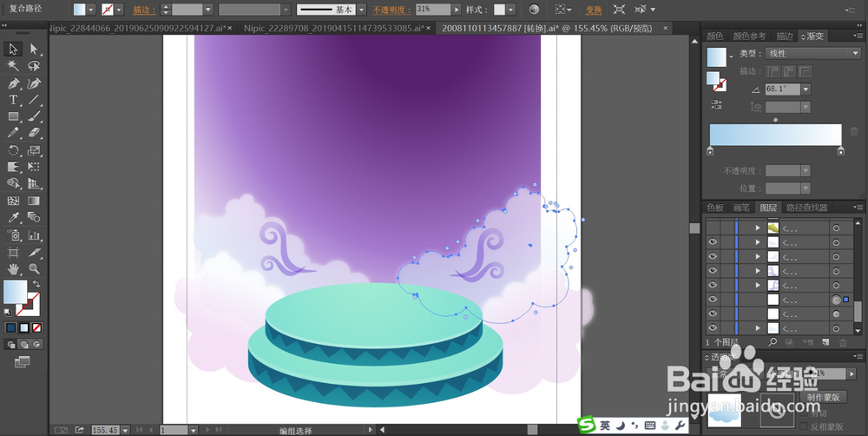Click 变换 link in control bar
This screenshot has height=436, width=868.
tap(594, 10)
